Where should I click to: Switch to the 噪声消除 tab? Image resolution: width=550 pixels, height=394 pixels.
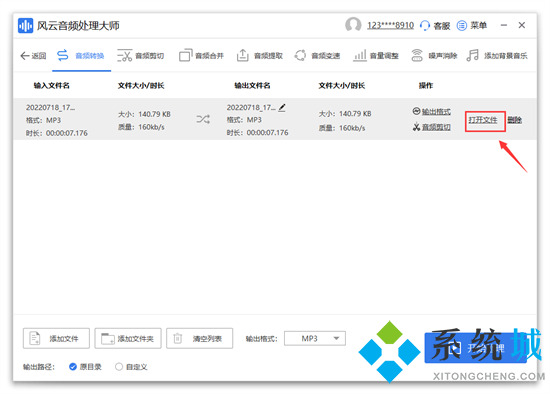(x=434, y=56)
